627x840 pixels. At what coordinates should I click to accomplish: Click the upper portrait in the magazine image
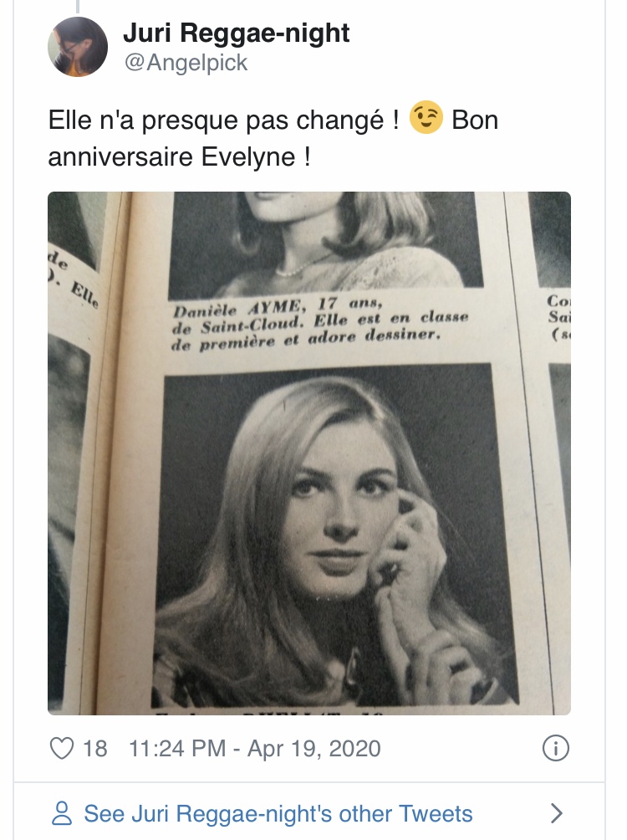coord(325,242)
